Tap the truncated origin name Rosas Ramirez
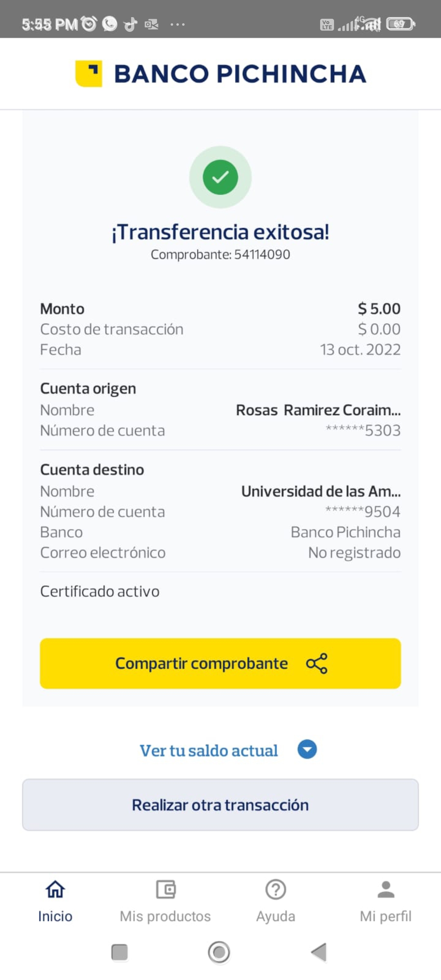Screen dimensions: 441x980 (318, 410)
